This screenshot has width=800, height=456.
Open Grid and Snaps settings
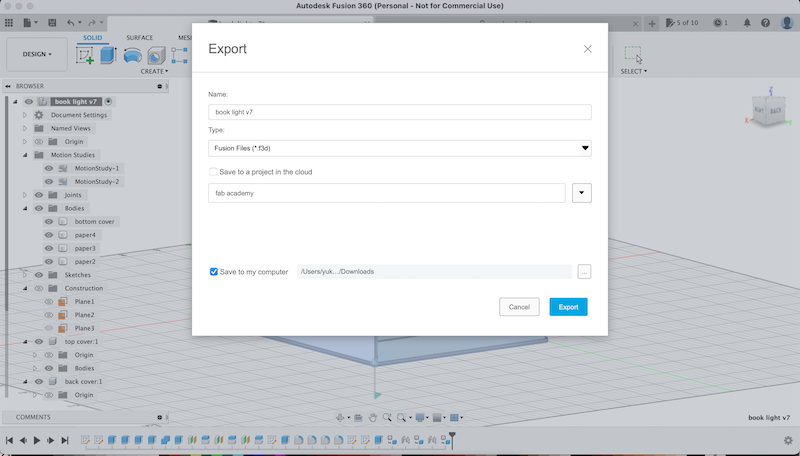437,418
